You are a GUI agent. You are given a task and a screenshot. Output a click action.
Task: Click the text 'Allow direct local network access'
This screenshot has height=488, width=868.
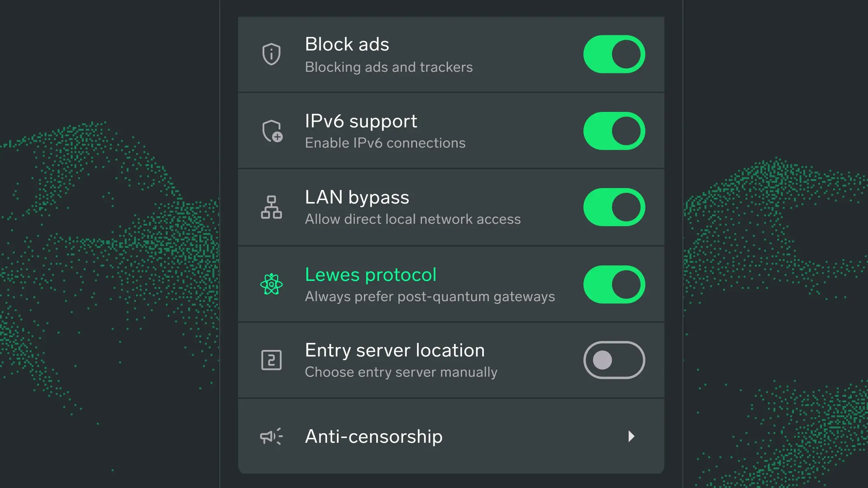pos(413,219)
